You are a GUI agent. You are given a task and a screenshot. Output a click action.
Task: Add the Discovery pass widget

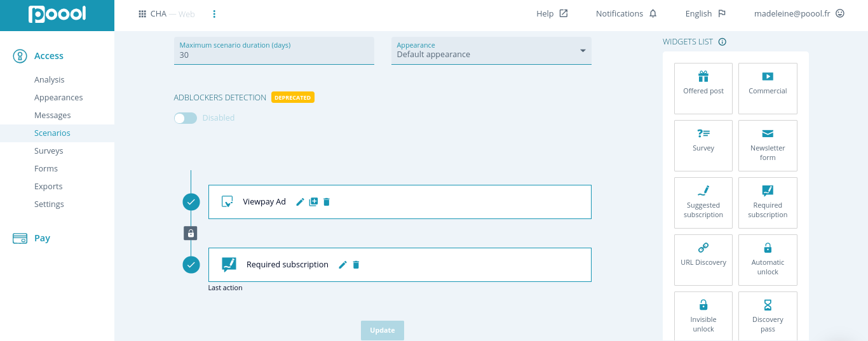(x=768, y=316)
